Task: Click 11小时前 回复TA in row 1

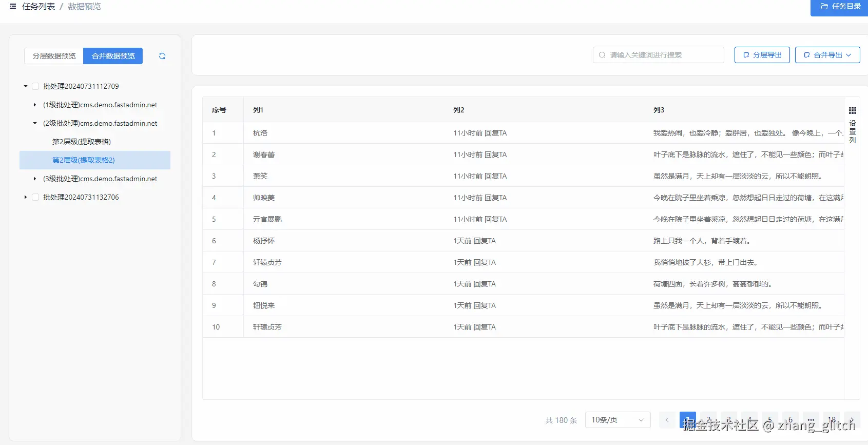Action: click(x=480, y=133)
